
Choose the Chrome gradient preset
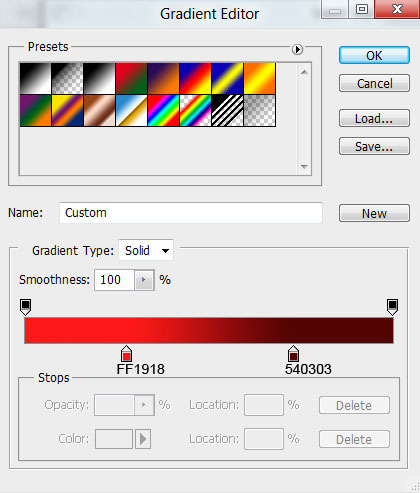click(131, 110)
